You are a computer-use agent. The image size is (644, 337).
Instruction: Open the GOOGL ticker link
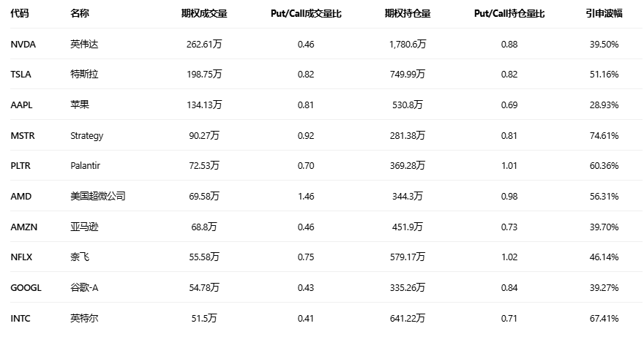point(26,288)
